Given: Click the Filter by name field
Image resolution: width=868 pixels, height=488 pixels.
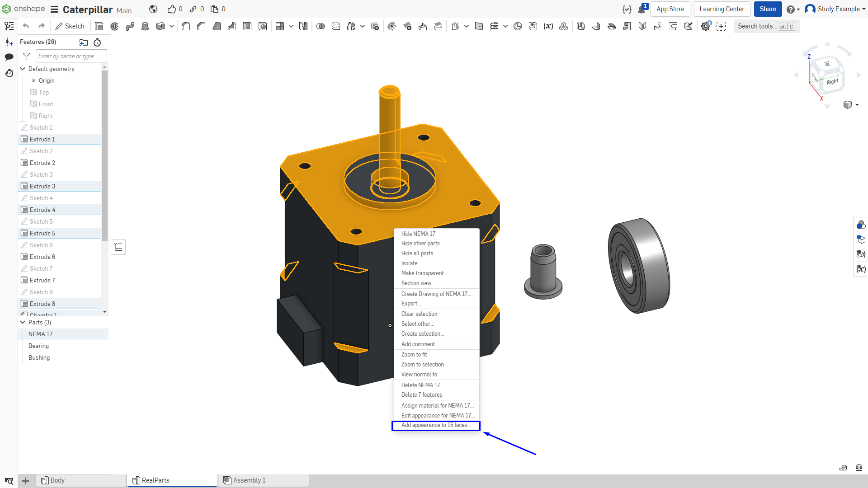Looking at the screenshot, I should click(71, 56).
